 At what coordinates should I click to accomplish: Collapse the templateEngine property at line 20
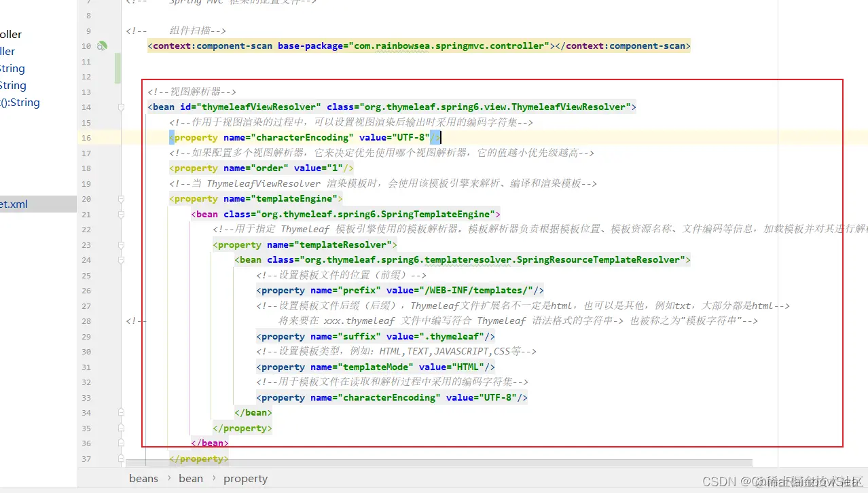tap(122, 199)
